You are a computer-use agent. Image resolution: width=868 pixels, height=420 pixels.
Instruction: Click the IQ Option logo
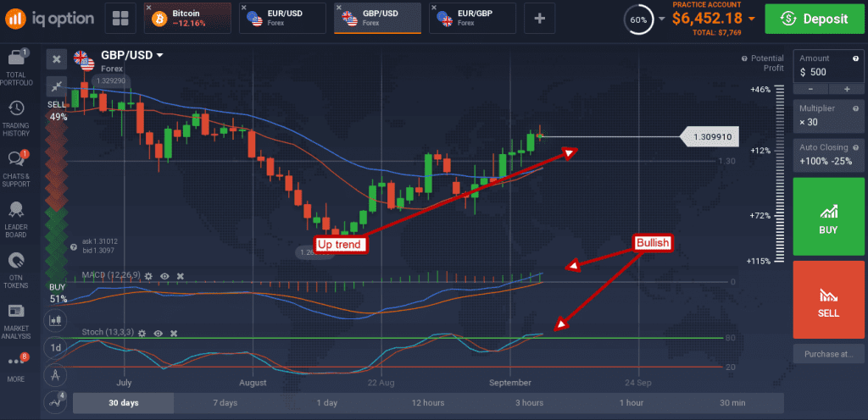pos(50,18)
